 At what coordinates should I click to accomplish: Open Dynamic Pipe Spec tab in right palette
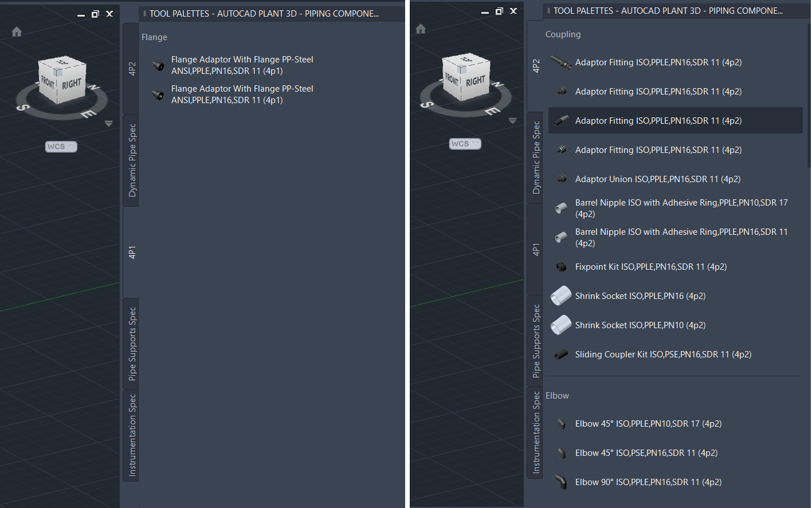point(535,157)
